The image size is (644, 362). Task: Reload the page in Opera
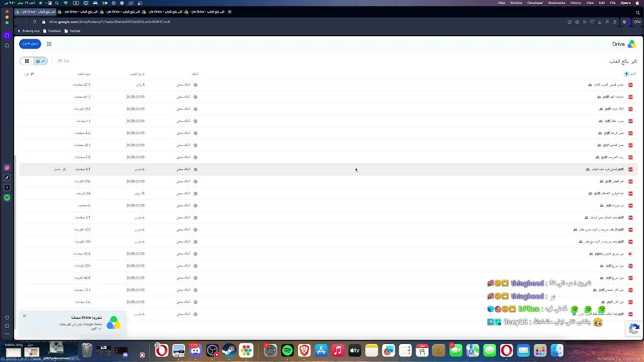(34, 22)
